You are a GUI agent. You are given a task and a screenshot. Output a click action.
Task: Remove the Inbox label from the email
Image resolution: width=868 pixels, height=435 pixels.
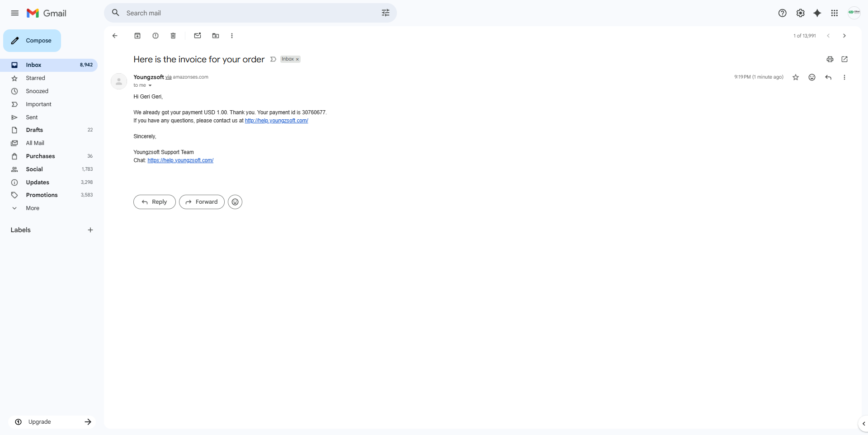coord(297,59)
